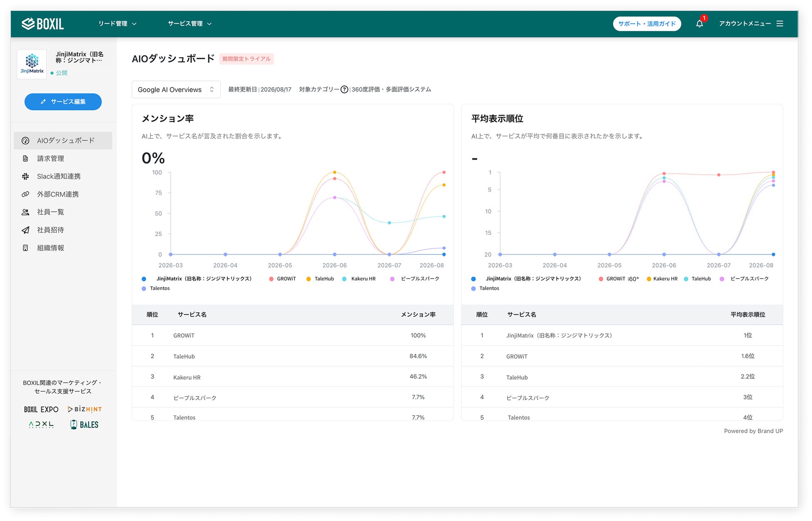This screenshot has height=521, width=812.
Task: Click Kakeru HR 46.2% row
Action: [293, 377]
